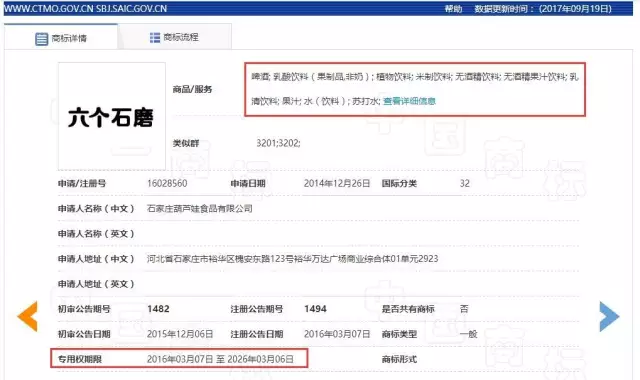Select registration announcement date 2016年03月07日

[337, 334]
